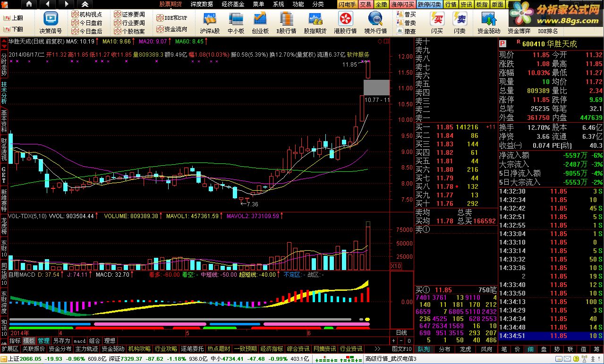Select the 财务透视 side tab
This screenshot has height=364, width=604.
tap(4, 149)
